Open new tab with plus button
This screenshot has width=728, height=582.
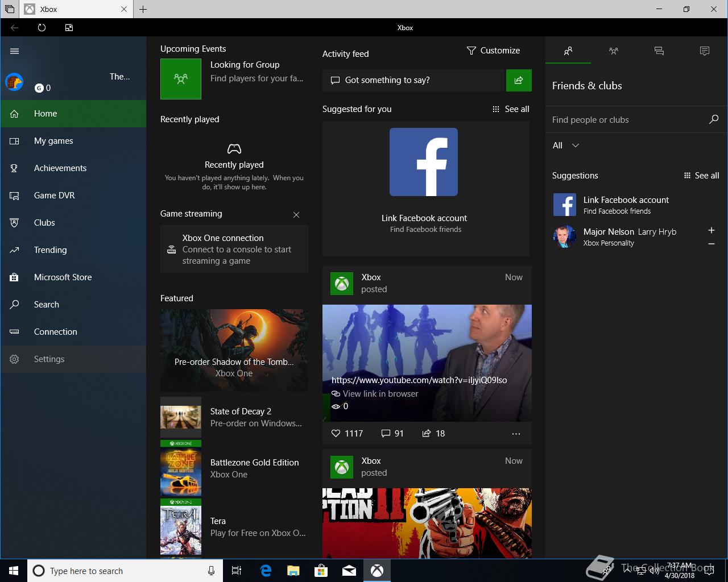click(x=143, y=9)
